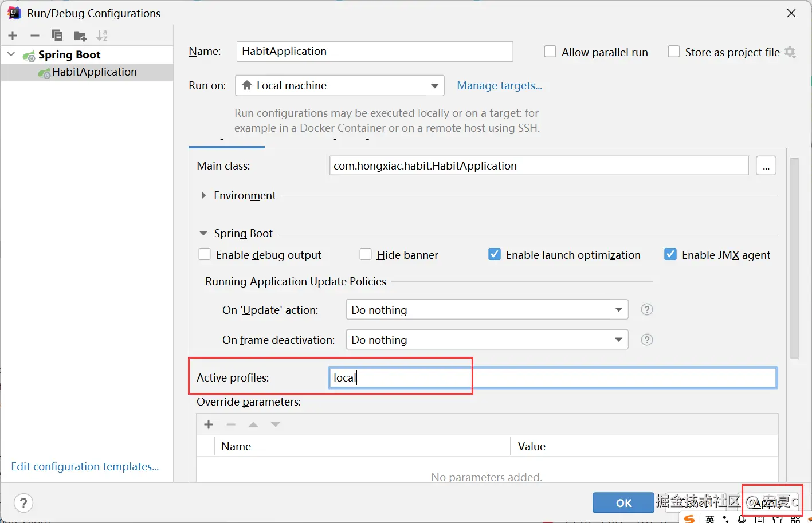The image size is (812, 523).
Task: Toggle Enable debug output checkbox
Action: tap(205, 254)
